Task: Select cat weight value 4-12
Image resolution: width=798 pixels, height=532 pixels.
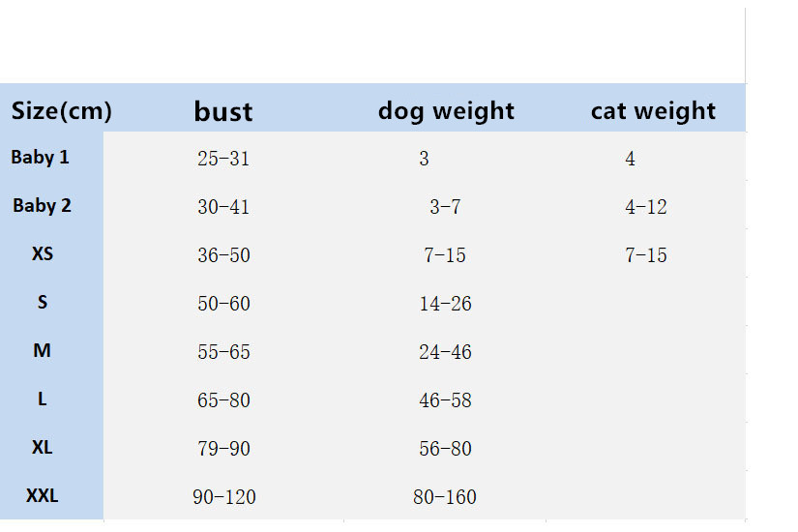Action: 646,207
